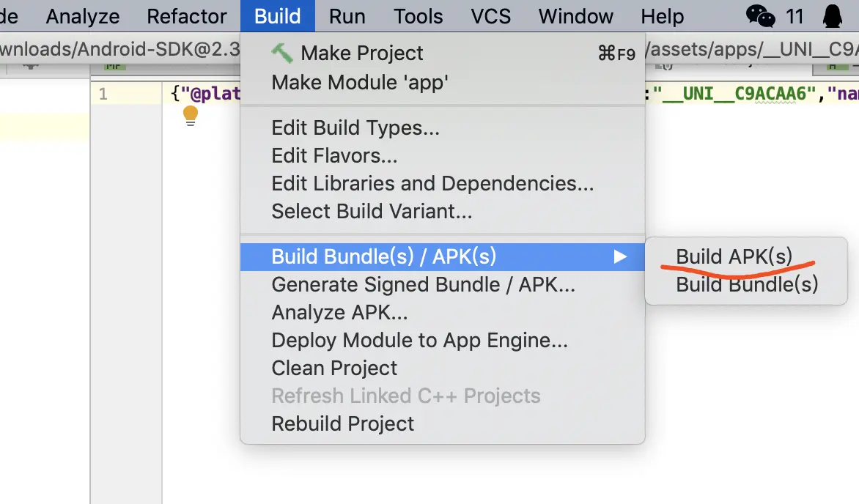Choose Edit Build Types...
The width and height of the screenshot is (859, 504).
[355, 127]
